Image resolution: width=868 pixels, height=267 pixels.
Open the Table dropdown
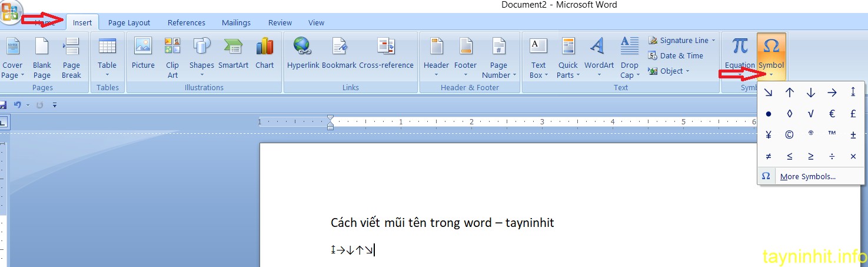pos(107,57)
